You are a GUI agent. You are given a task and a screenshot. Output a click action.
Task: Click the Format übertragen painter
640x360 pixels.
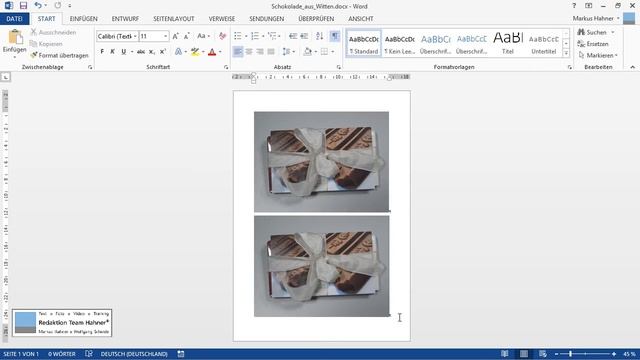point(59,55)
